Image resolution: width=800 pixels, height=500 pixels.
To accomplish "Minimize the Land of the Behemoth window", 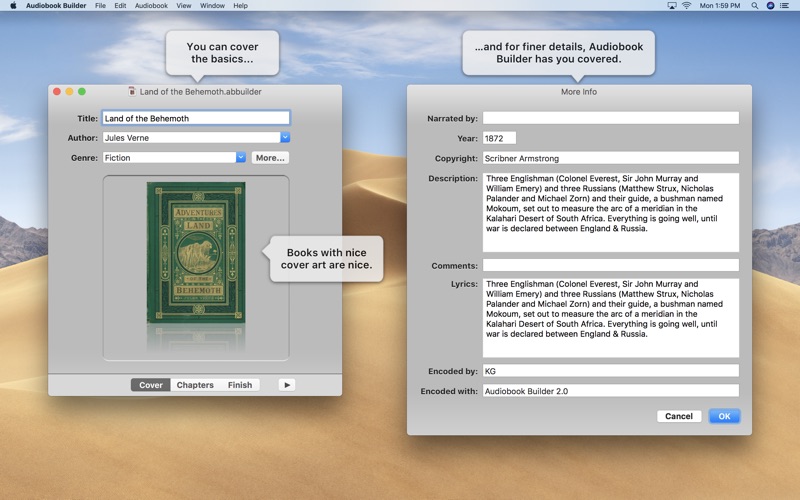I will pos(69,91).
